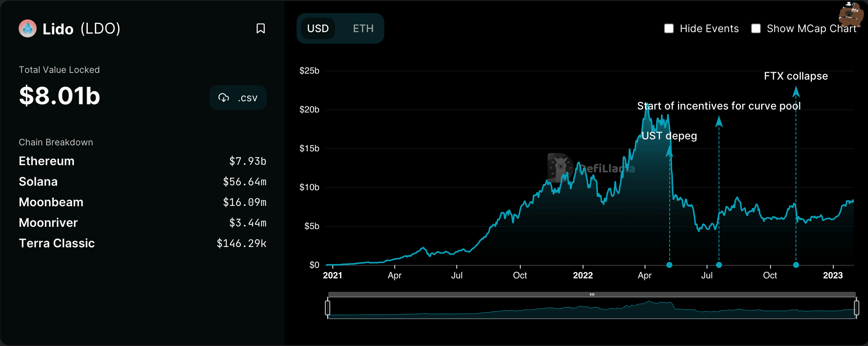Click the avatar image in top corner
The image size is (868, 346).
(x=852, y=14)
